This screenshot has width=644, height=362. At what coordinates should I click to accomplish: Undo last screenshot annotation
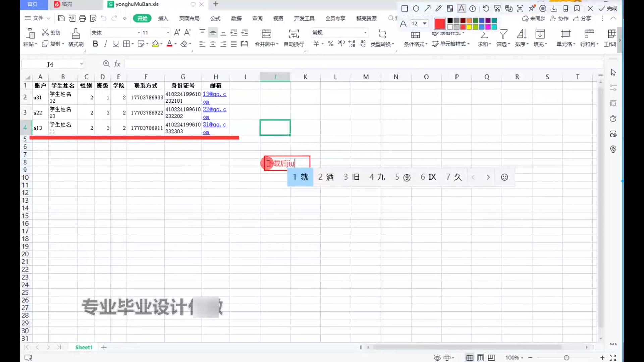tap(486, 9)
